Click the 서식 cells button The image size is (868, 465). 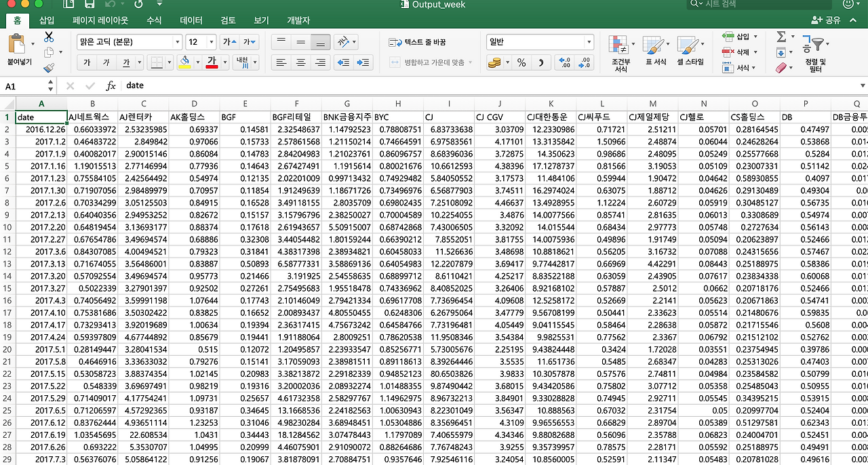[x=738, y=68]
